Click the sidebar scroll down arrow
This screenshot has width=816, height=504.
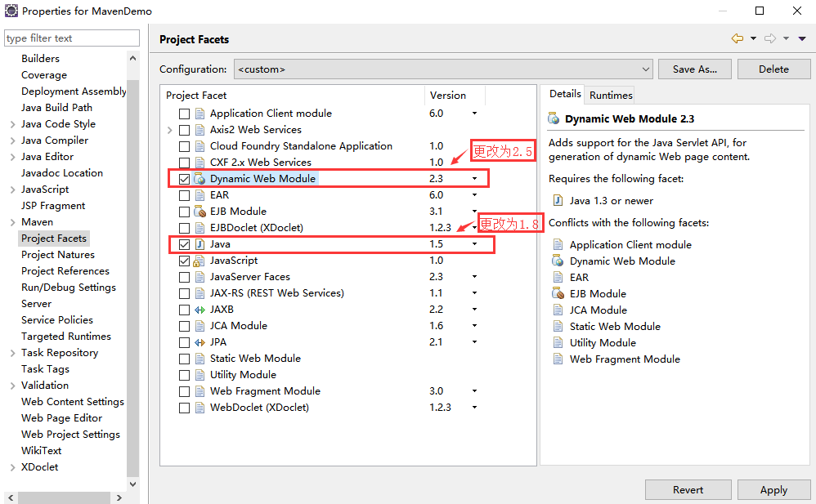coord(132,484)
